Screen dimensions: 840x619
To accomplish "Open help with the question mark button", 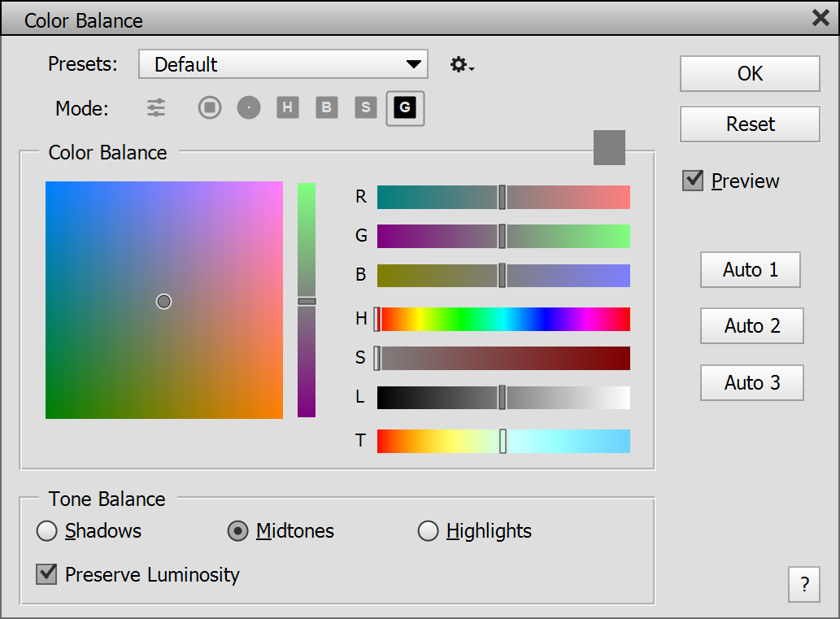I will point(804,584).
